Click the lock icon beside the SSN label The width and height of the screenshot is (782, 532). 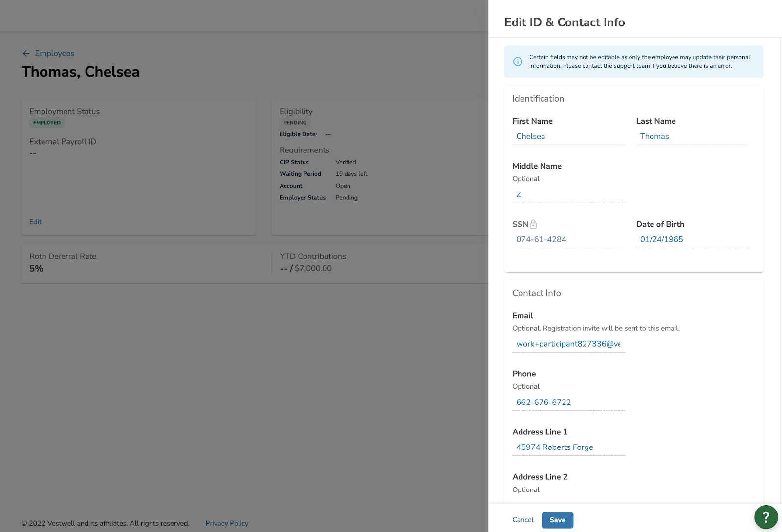[x=533, y=224]
